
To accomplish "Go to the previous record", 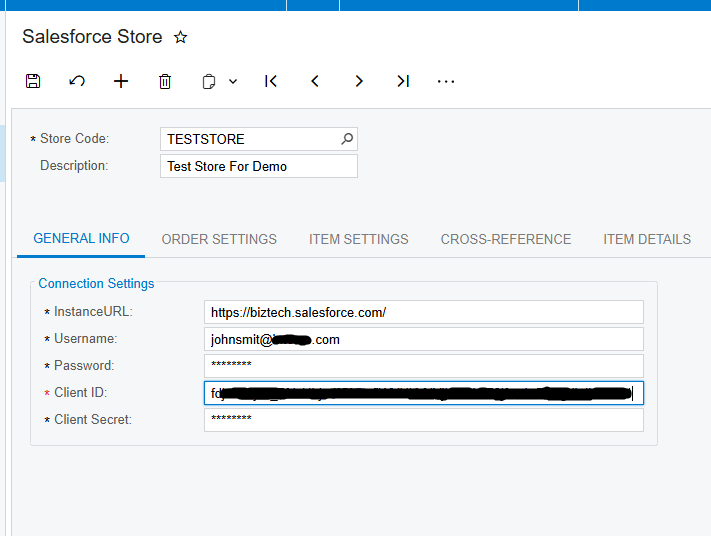I will tap(315, 81).
